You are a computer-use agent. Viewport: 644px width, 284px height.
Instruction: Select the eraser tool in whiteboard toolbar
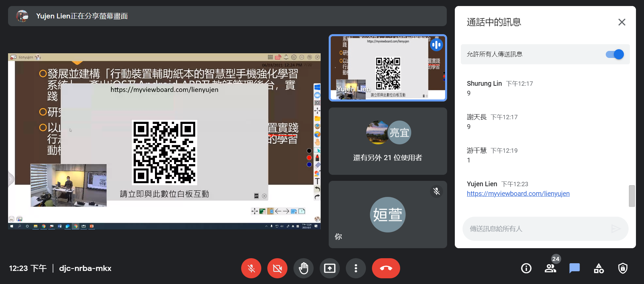point(317,165)
